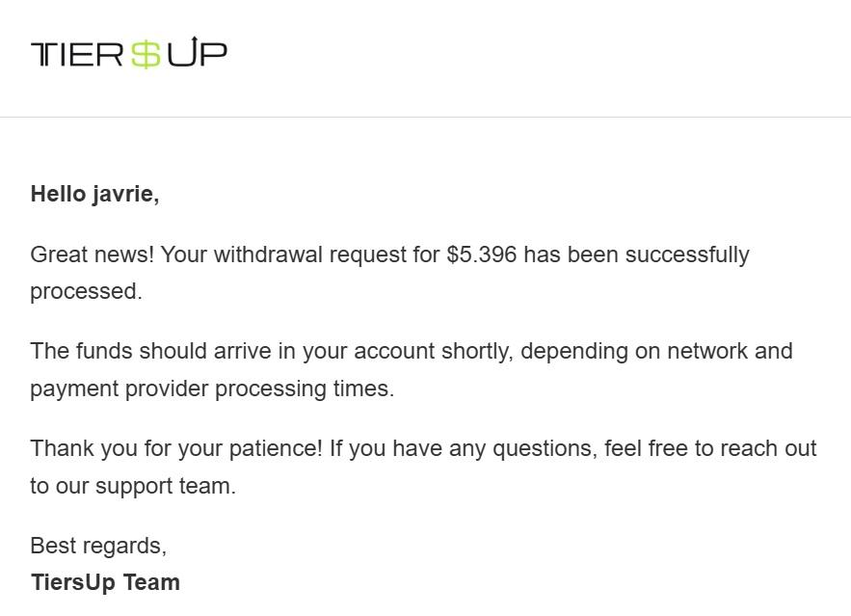The width and height of the screenshot is (851, 616).
Task: Click the arrow-topped U in the logo
Action: pyautogui.click(x=181, y=52)
